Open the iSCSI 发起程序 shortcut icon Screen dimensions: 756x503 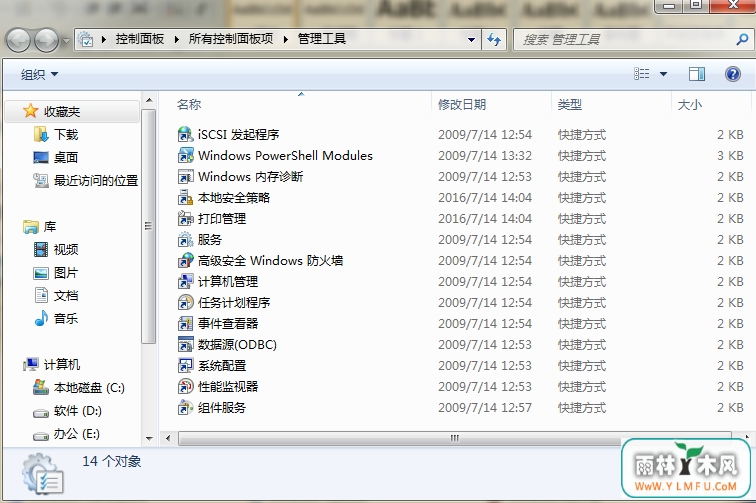(186, 134)
